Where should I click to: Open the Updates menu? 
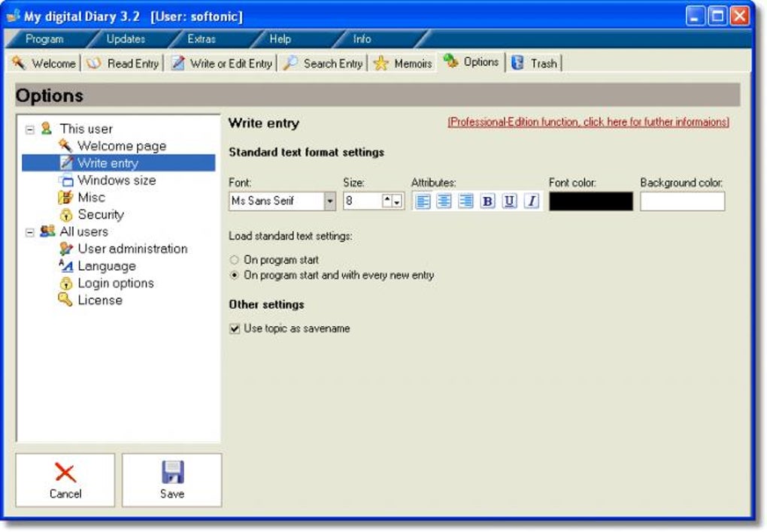pos(126,39)
